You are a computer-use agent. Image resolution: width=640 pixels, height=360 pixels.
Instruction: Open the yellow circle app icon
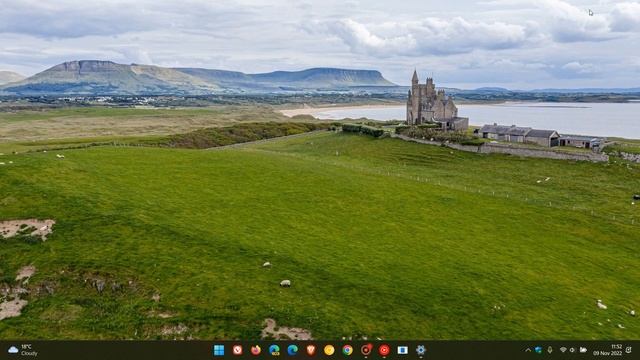pos(329,350)
